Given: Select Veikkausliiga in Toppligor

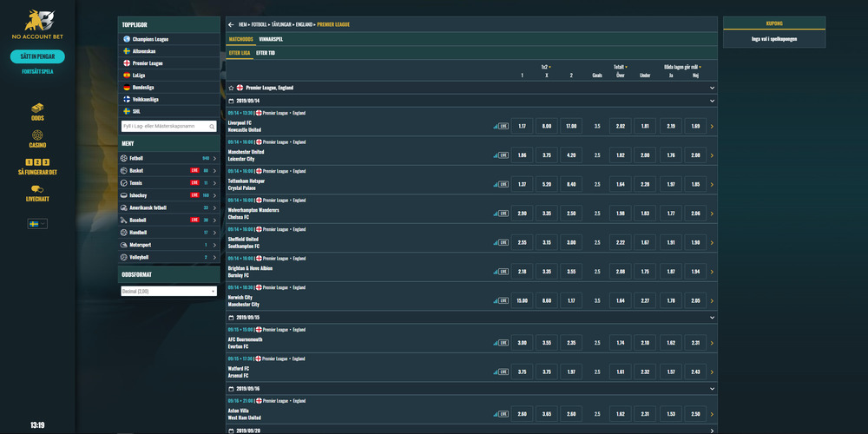Looking at the screenshot, I should coord(169,99).
